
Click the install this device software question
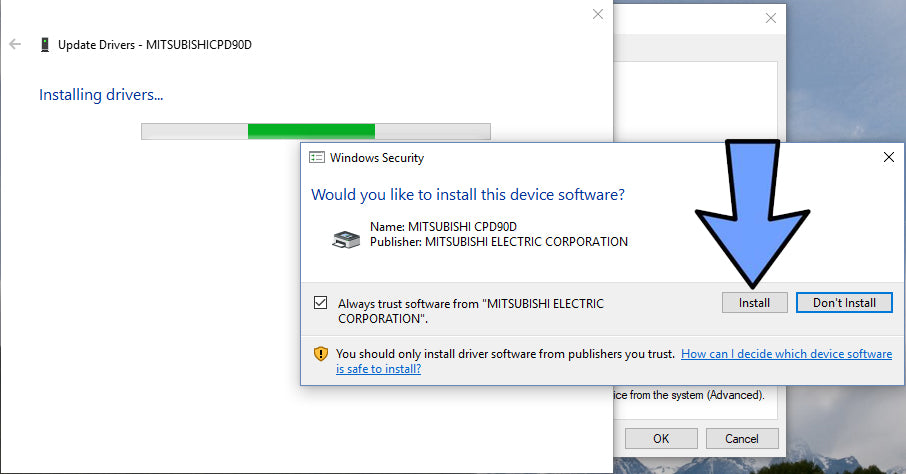pyautogui.click(x=468, y=195)
